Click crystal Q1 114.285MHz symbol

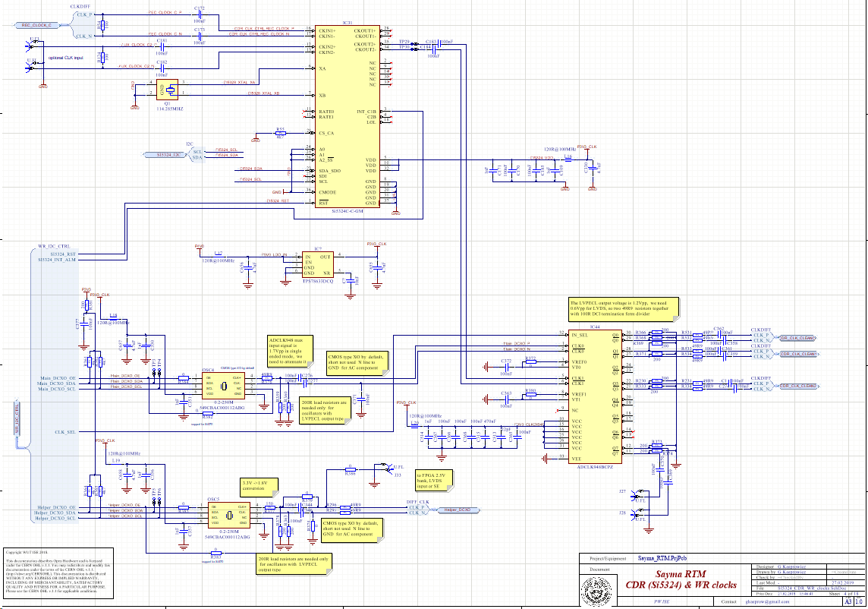coord(168,89)
